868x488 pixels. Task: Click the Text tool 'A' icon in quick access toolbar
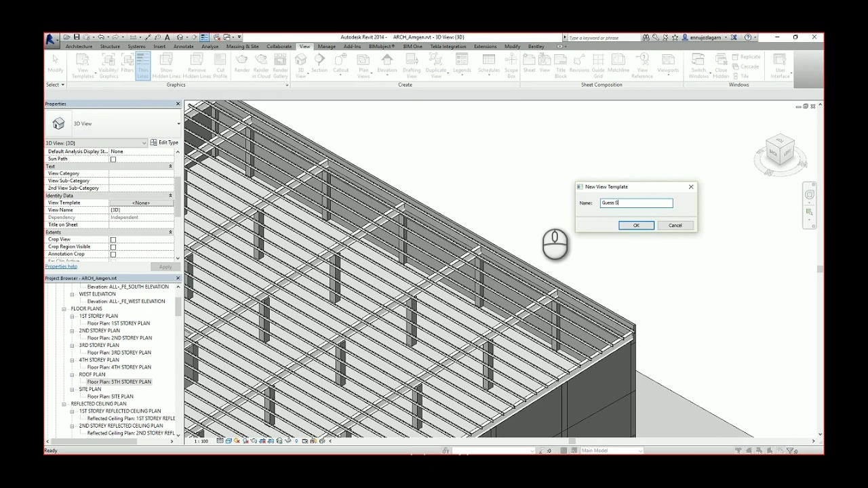(167, 37)
